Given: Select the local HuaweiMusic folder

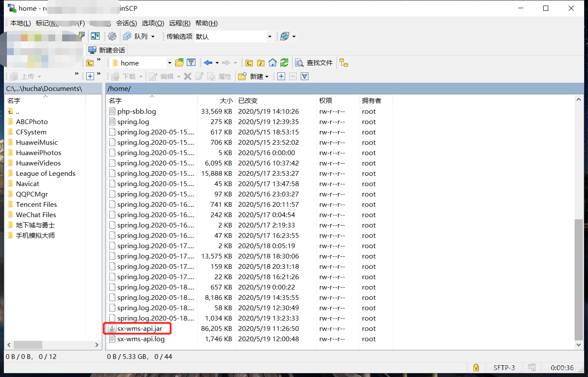Looking at the screenshot, I should [37, 142].
